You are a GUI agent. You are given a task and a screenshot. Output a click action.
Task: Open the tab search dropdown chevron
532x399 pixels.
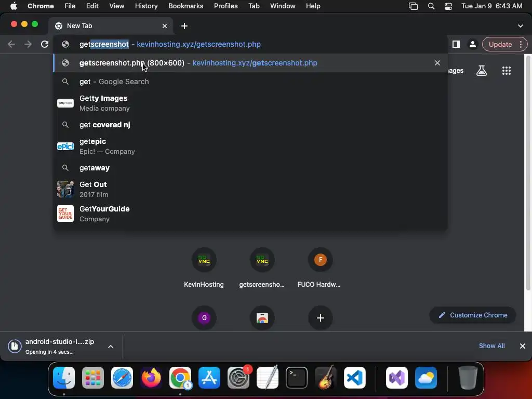[x=521, y=26]
